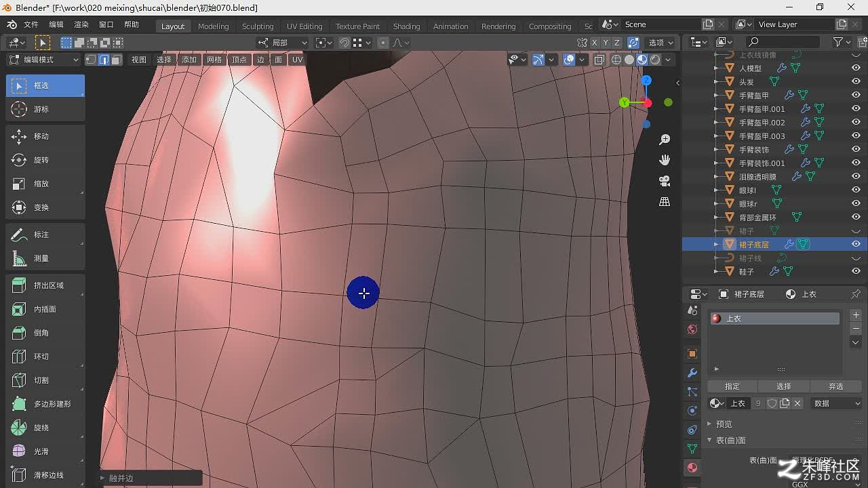
Task: Activate the 移动 move tool
Action: point(45,136)
